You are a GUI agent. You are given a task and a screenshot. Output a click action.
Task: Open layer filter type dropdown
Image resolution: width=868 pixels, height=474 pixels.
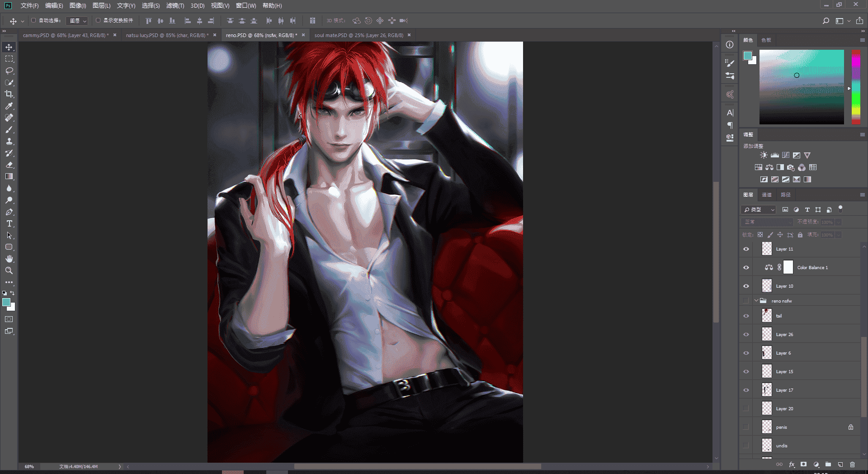[759, 210]
